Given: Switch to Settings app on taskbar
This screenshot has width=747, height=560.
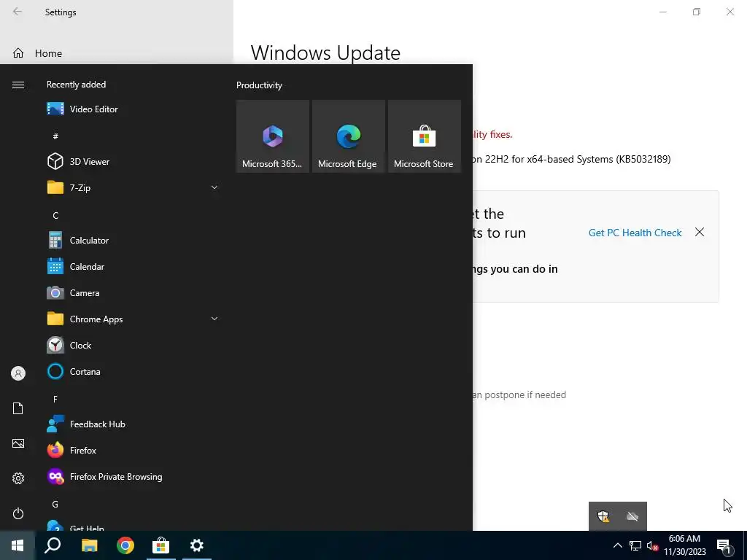Looking at the screenshot, I should coord(197,545).
